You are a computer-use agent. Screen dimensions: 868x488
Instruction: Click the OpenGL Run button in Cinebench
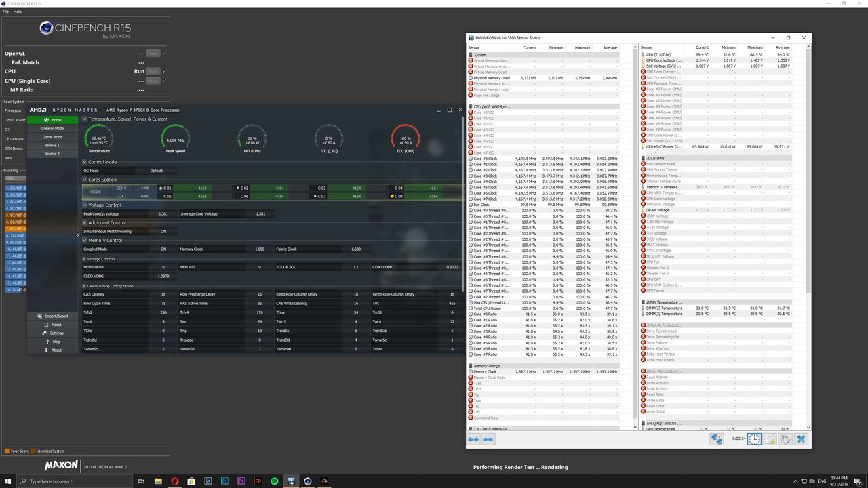153,53
